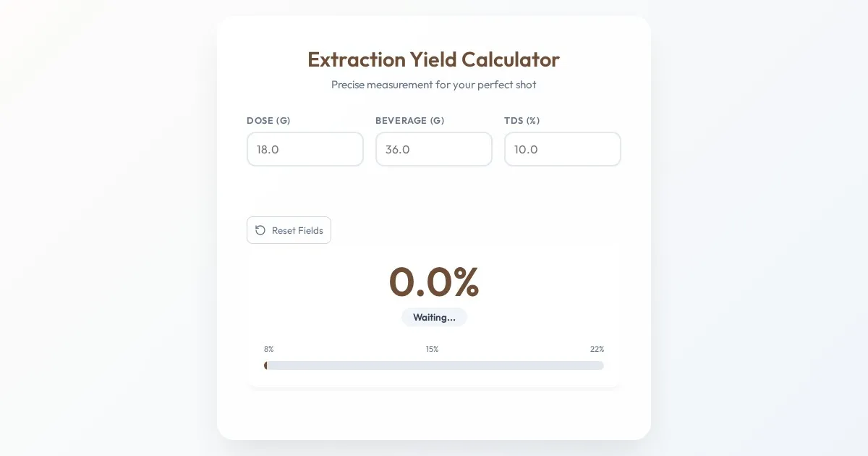This screenshot has width=868, height=456.
Task: Click the Extraction Yield Calculator heading
Action: pos(433,59)
